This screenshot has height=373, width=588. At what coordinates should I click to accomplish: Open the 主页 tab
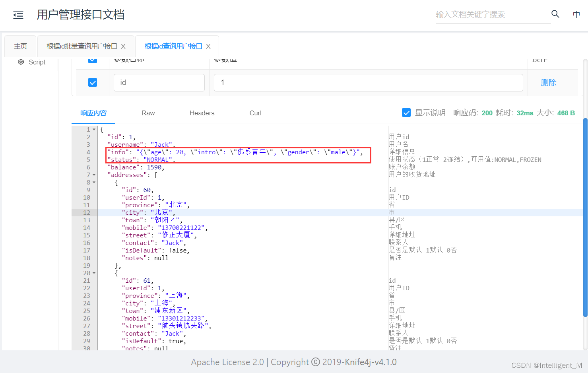(x=20, y=46)
